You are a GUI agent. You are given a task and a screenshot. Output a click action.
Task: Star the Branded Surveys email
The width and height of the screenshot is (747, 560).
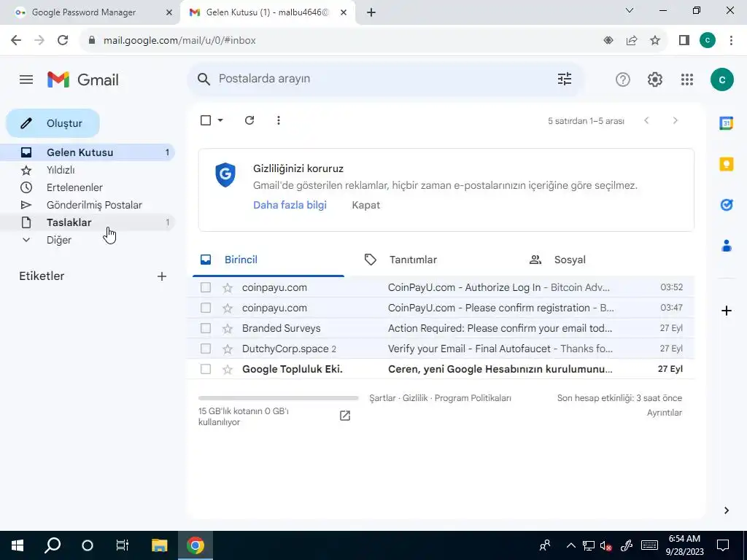click(228, 329)
